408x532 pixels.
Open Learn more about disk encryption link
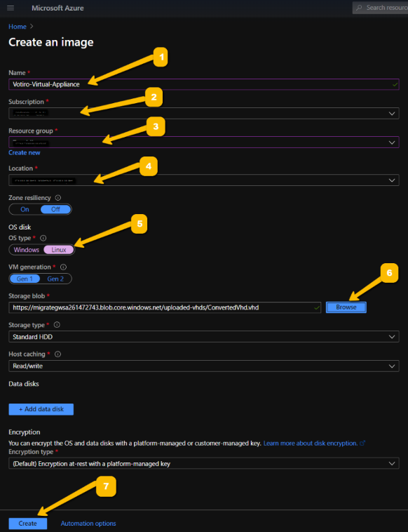coord(310,443)
